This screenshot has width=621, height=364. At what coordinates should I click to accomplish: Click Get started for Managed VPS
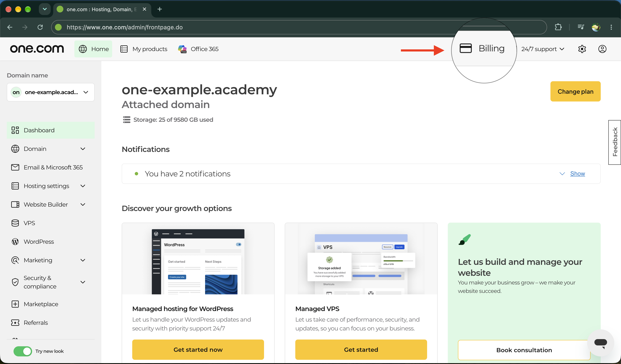click(x=361, y=350)
